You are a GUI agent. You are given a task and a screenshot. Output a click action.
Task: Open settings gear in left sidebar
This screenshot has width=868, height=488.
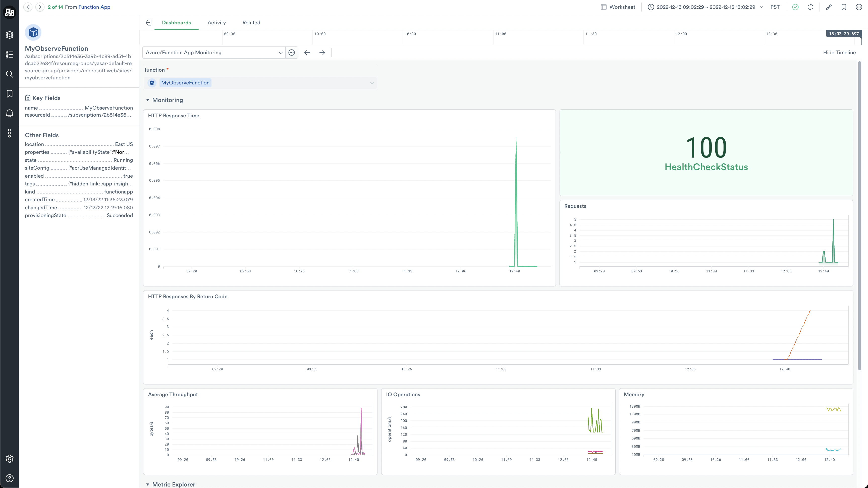coord(10,459)
